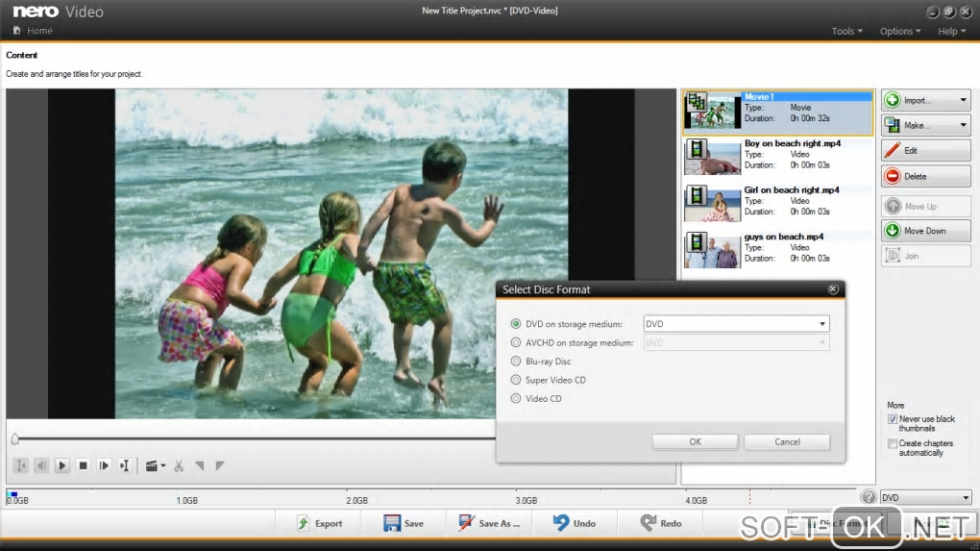Open the Help menu
Screen dimensions: 980x551
coord(952,31)
